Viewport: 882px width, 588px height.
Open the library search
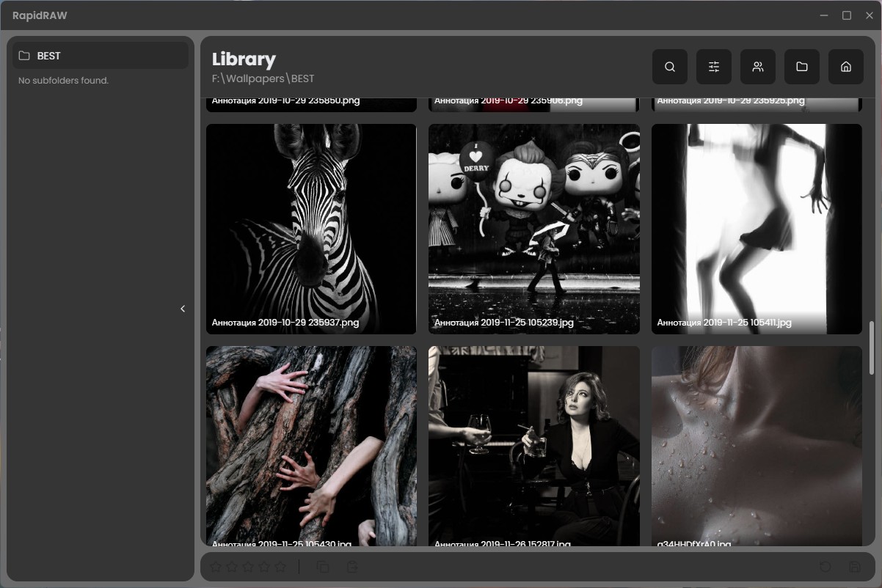tap(669, 67)
